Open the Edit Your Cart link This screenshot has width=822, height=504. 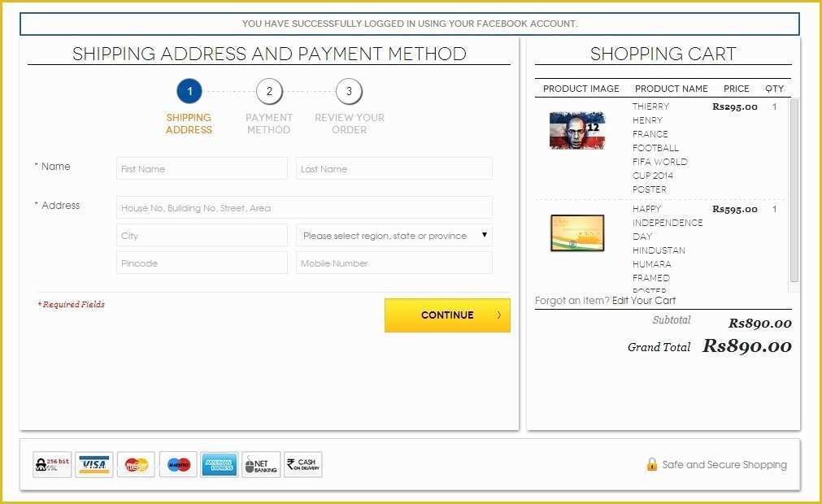(x=644, y=301)
